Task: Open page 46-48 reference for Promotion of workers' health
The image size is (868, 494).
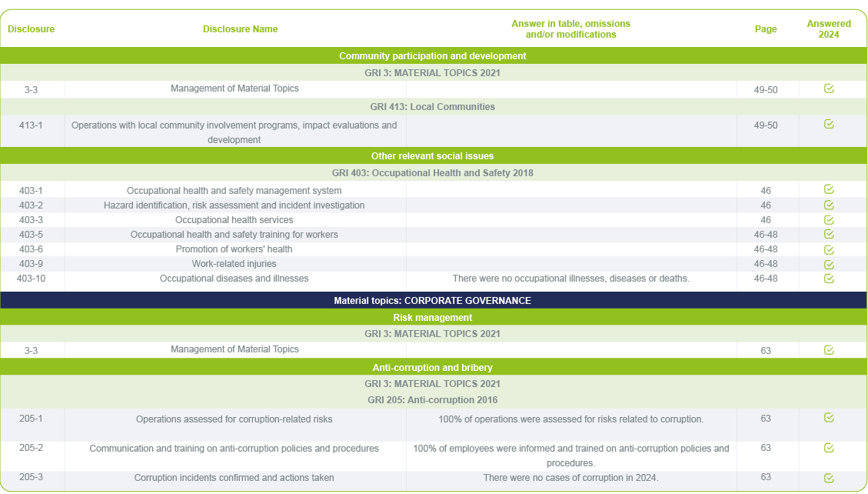Action: (766, 249)
